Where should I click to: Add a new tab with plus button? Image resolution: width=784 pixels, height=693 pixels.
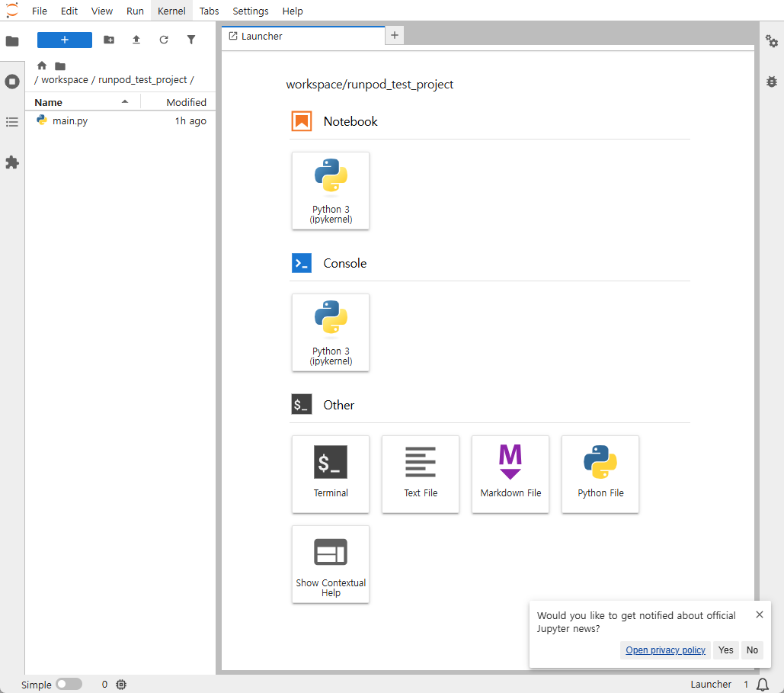pyautogui.click(x=395, y=35)
